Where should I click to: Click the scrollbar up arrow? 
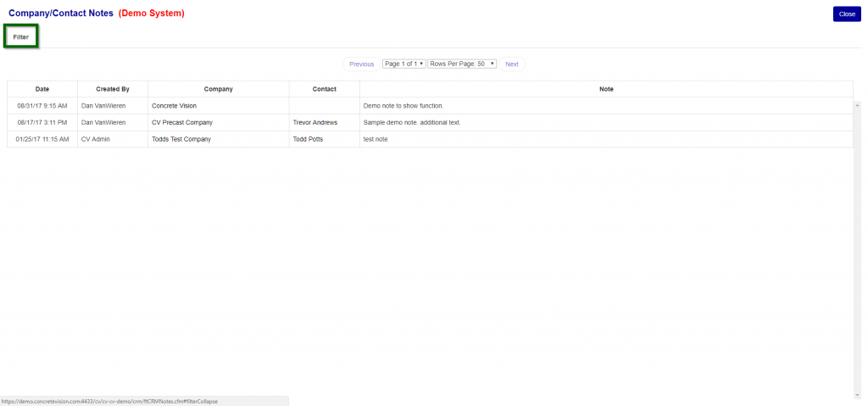click(858, 105)
